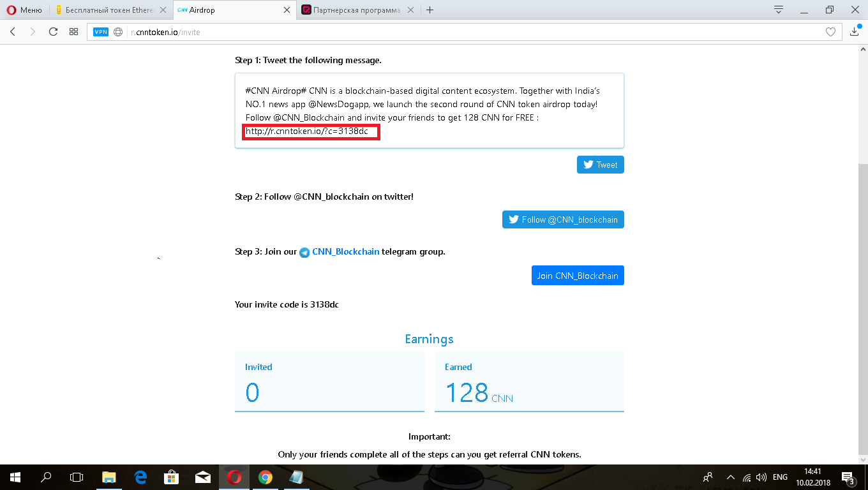Focus the address bar showing r.cnntoken.io/invite
Screen dimensions: 868x490
[465, 32]
